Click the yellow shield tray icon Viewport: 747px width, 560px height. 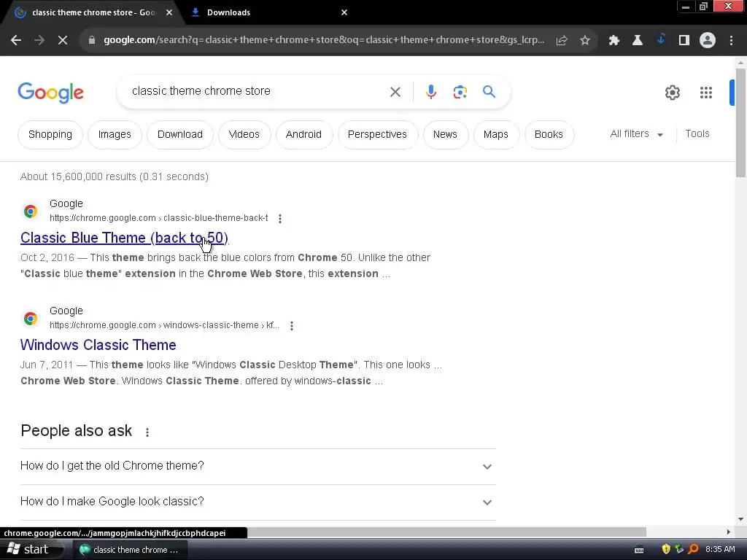click(666, 549)
